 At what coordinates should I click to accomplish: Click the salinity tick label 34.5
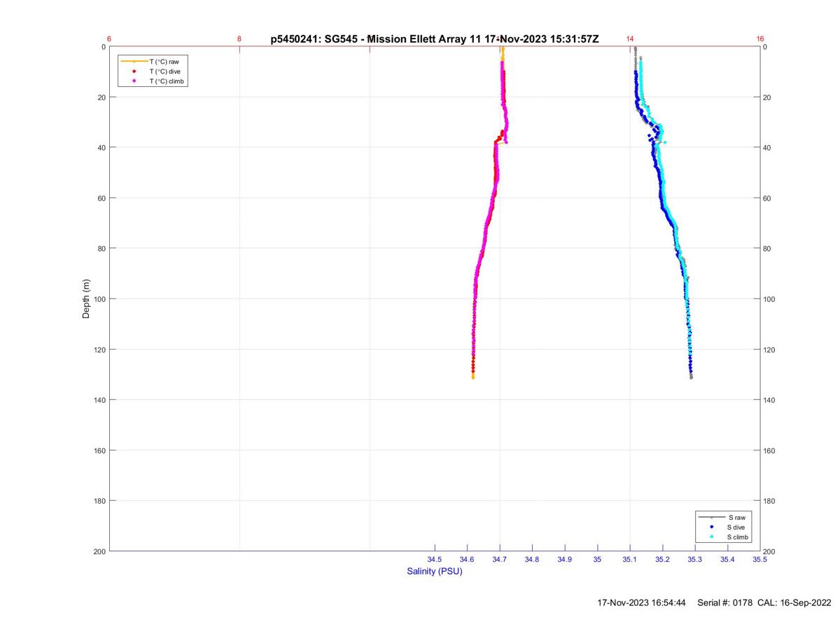pos(435,559)
